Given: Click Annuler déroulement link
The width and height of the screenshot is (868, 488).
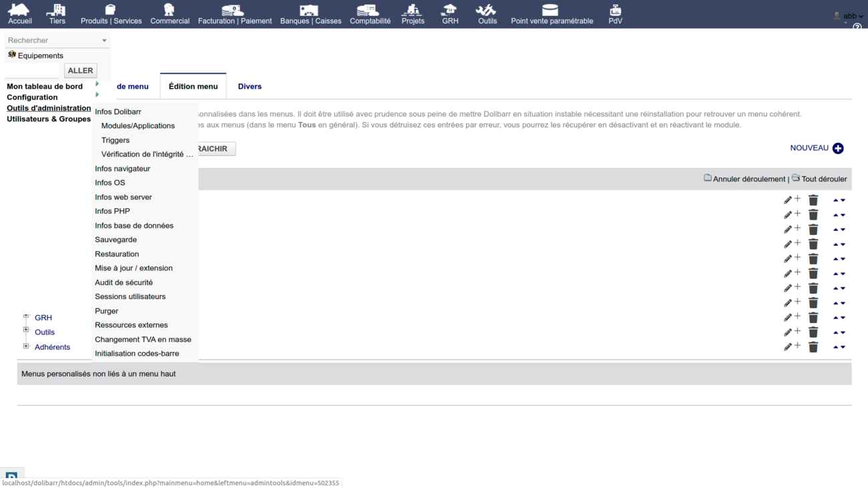Looking at the screenshot, I should coord(748,179).
